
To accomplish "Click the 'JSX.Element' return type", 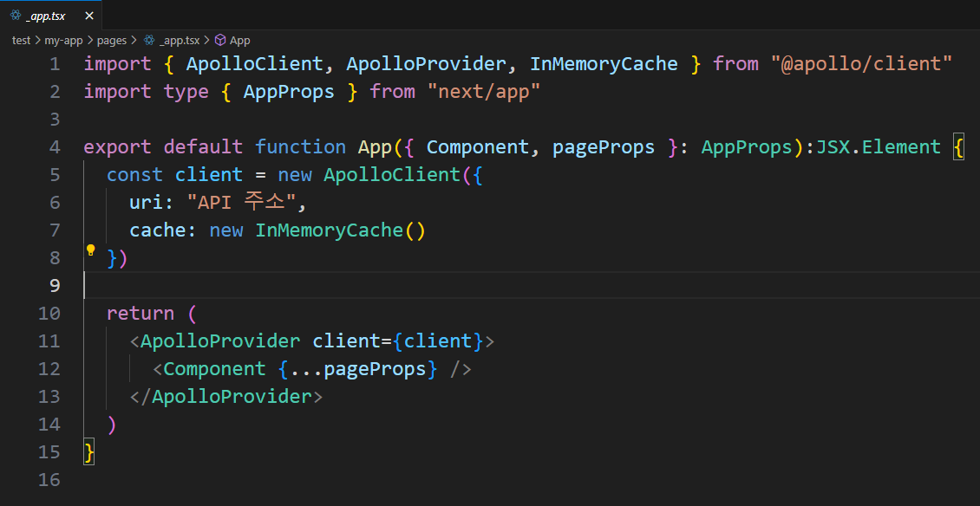I will click(879, 146).
